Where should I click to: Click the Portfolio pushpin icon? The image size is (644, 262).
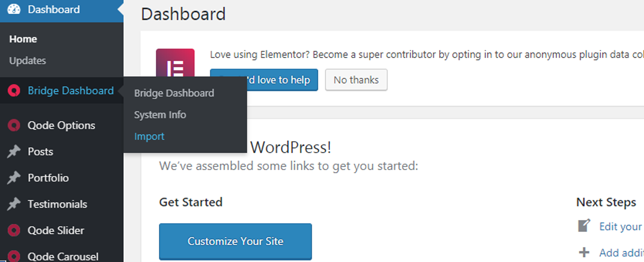tap(14, 178)
